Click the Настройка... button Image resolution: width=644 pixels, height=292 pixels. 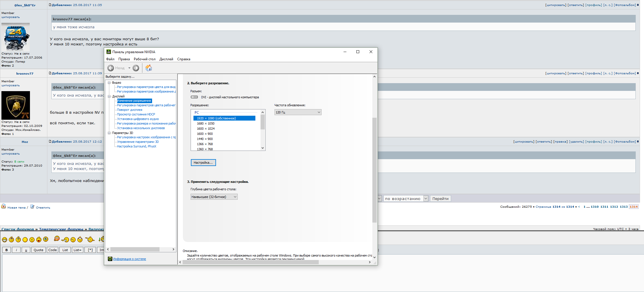coord(203,163)
